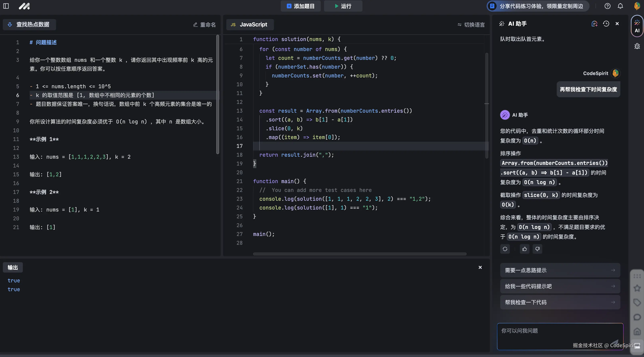Start a new AI chat conversation

point(594,24)
